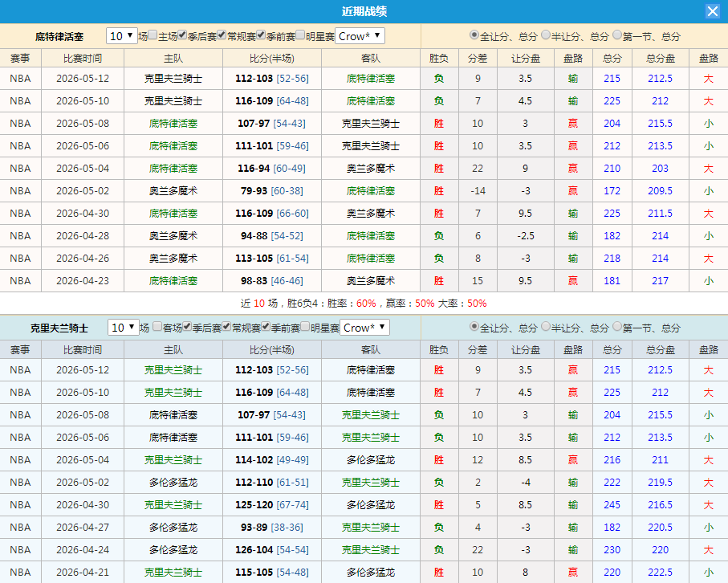Click 多伦多猛龙 in the 2026-04-21 row

(x=371, y=573)
